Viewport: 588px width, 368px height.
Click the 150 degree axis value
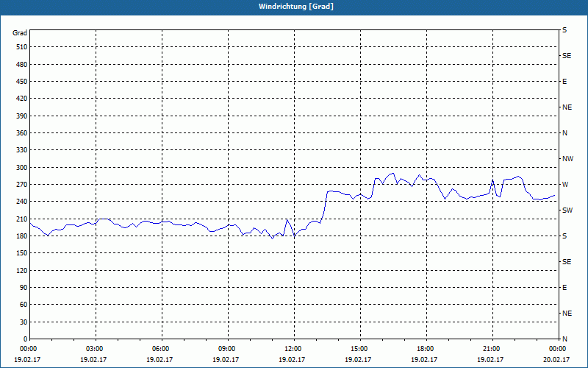(x=22, y=253)
